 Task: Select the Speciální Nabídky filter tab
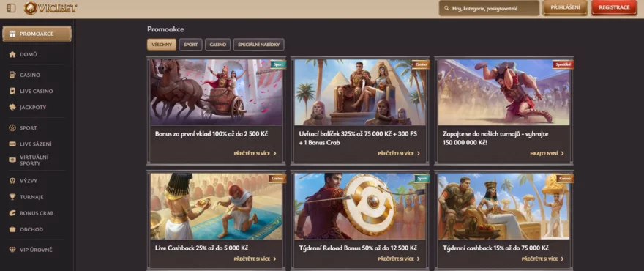point(259,45)
